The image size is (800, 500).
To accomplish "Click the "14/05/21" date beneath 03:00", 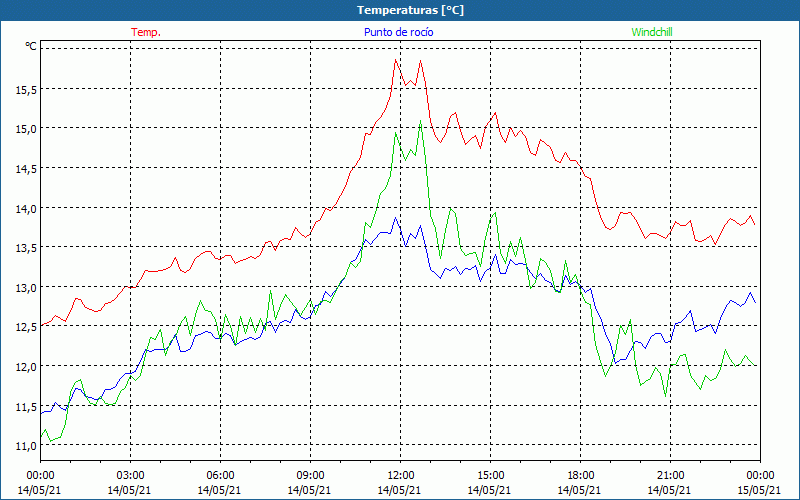I will coord(130,490).
